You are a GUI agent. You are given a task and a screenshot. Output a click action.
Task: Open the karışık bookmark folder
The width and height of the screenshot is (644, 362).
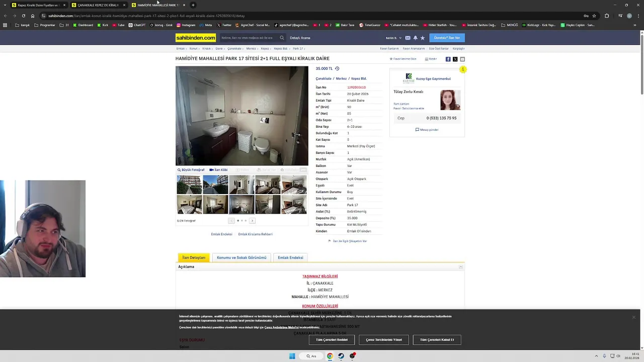(22, 25)
